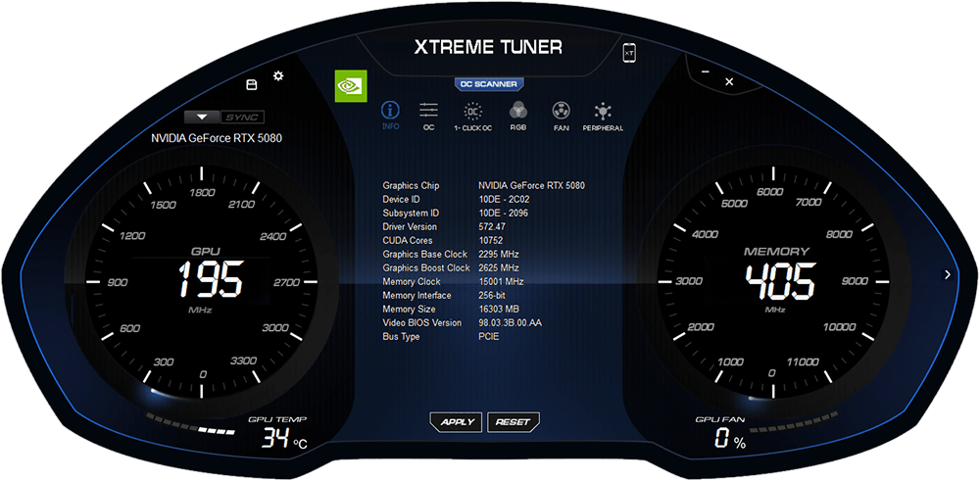Toggle the SYNC button

click(242, 117)
